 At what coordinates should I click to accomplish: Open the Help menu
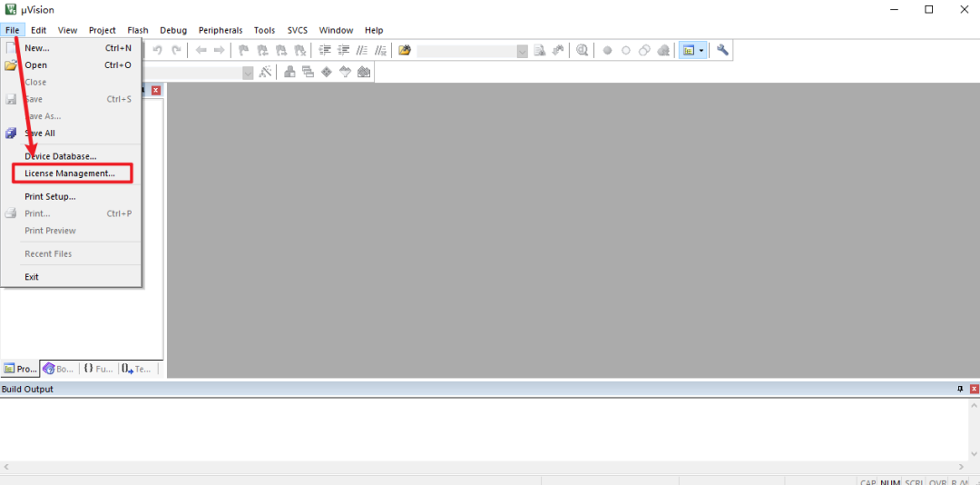click(374, 30)
